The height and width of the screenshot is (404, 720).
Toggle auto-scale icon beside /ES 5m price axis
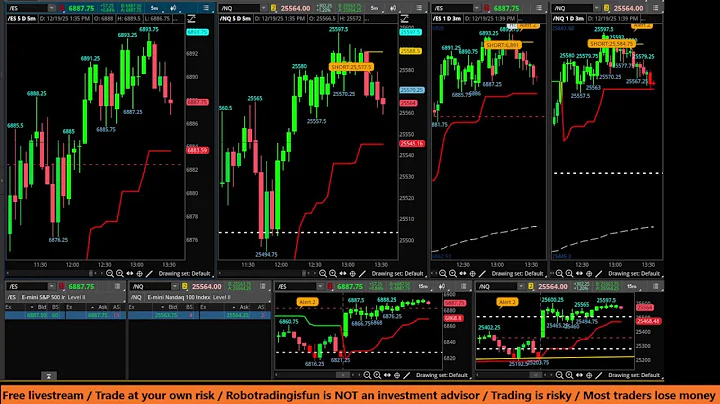(x=191, y=19)
